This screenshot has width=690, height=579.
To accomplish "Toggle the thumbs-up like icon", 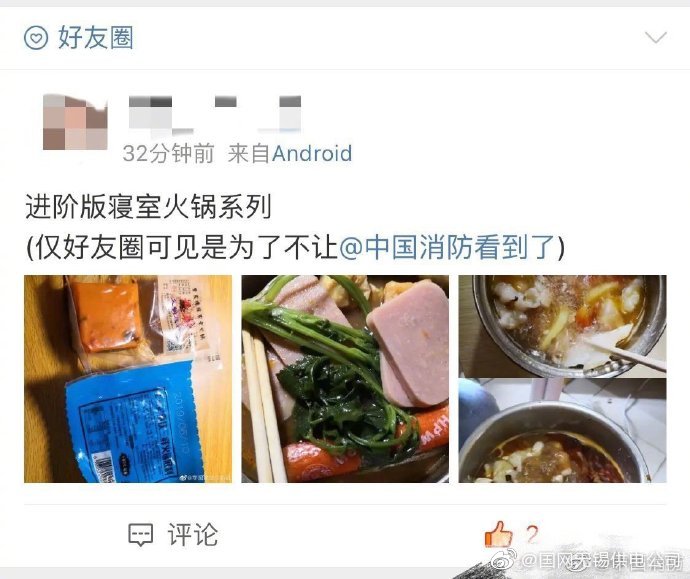I will coord(499,534).
